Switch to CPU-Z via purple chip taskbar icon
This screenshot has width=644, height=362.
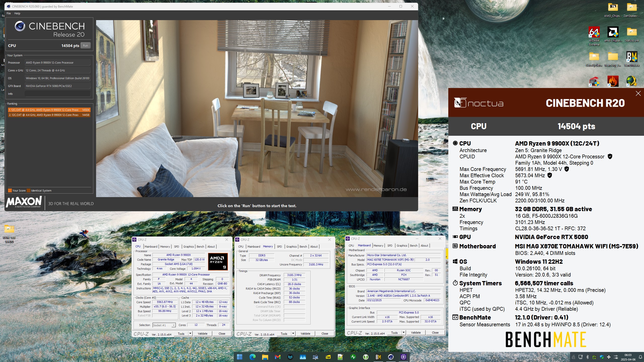pyautogui.click(x=404, y=357)
